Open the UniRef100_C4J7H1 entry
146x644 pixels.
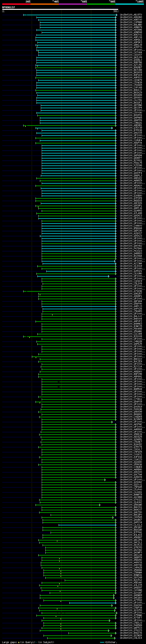pos(131,100)
